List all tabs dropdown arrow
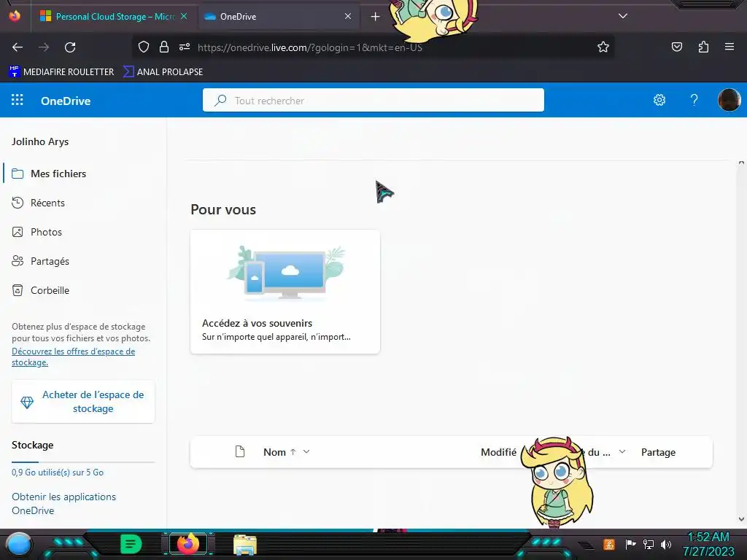This screenshot has height=560, width=747. click(x=623, y=16)
